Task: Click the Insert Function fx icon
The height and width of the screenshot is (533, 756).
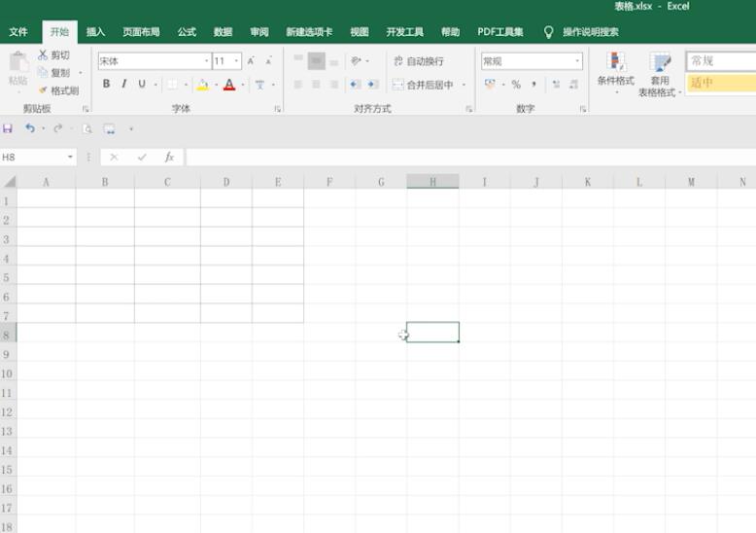Action: coord(169,157)
